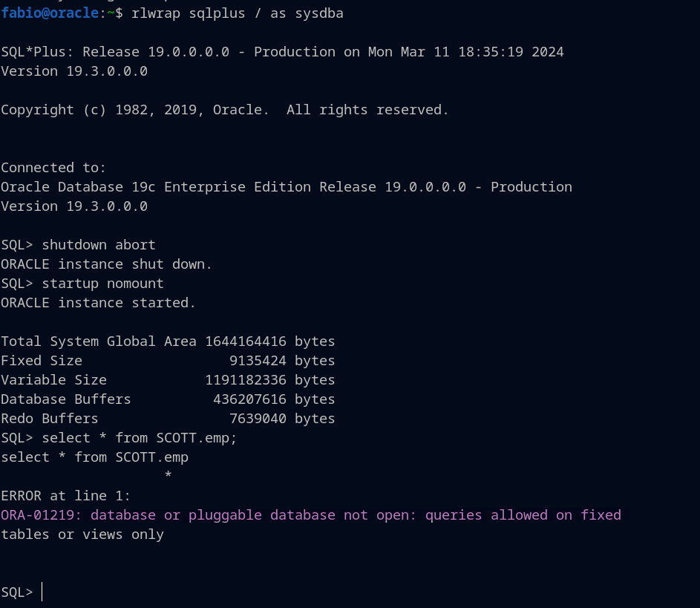Click the 'startup nomount' command text
The height and width of the screenshot is (608, 700).
pos(102,284)
